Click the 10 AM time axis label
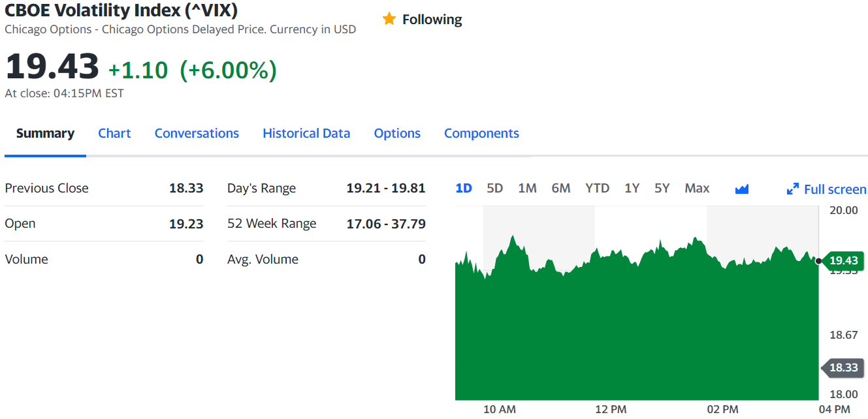Viewport: 868px width, 419px height. 500,409
